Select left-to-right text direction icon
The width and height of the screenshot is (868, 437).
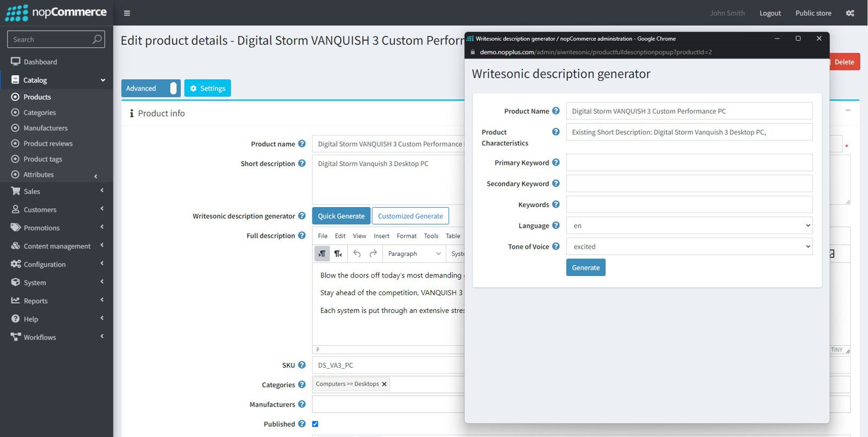322,253
